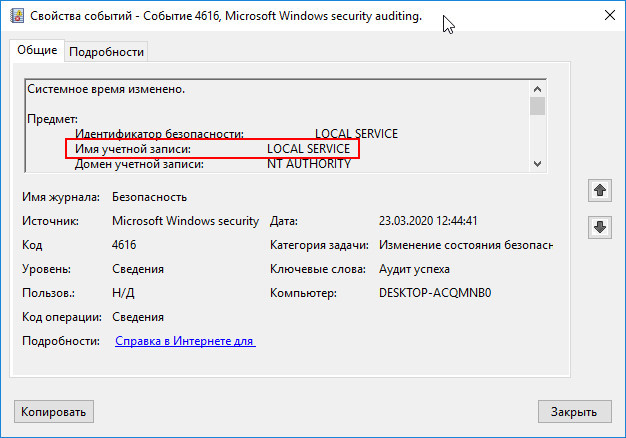626x438 pixels.
Task: Click the Безопасность log name value
Action: click(149, 197)
